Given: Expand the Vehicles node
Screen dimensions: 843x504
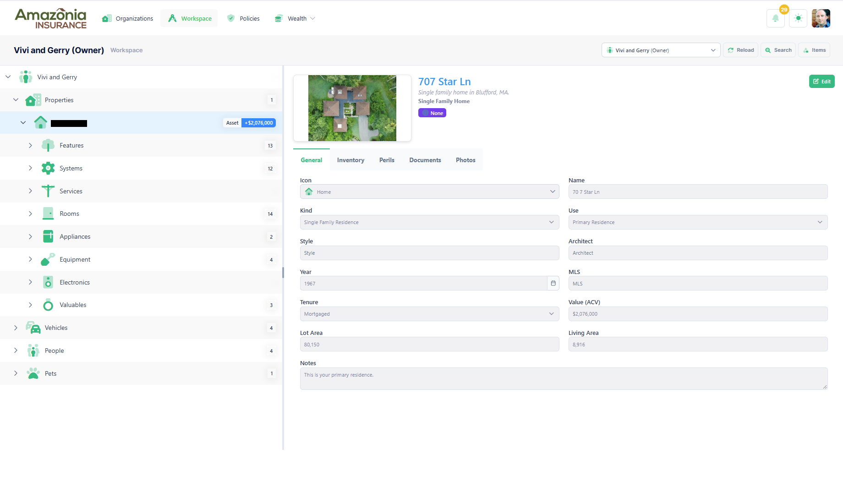Looking at the screenshot, I should tap(16, 328).
